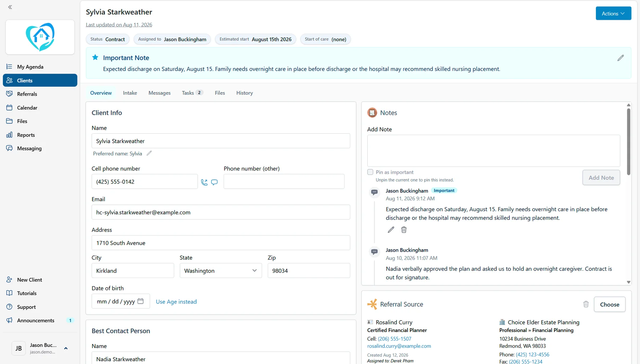The width and height of the screenshot is (640, 364).
Task: Open Messaging chat bubble icon
Action: coord(9,148)
